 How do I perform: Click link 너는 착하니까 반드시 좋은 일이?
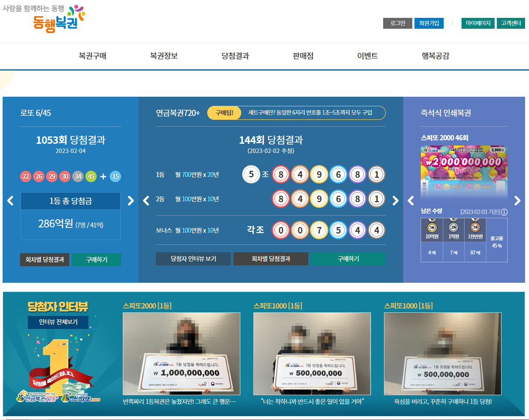[312, 401]
